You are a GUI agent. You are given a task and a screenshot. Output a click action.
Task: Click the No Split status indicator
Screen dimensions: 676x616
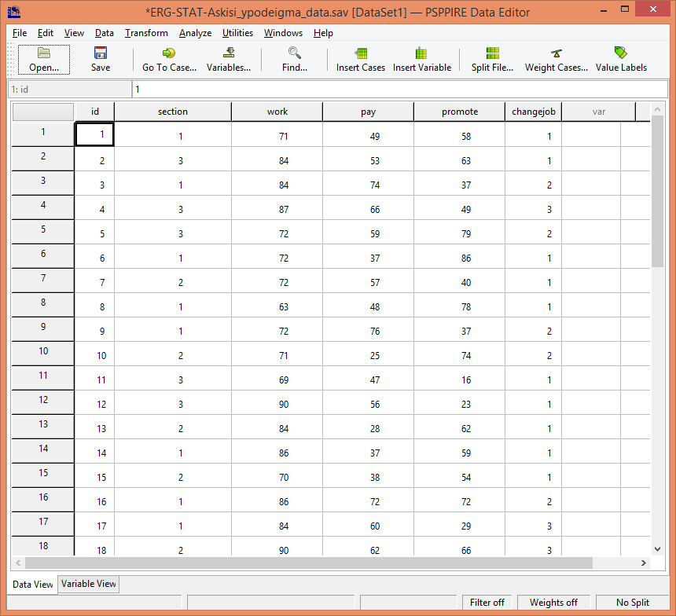click(633, 603)
